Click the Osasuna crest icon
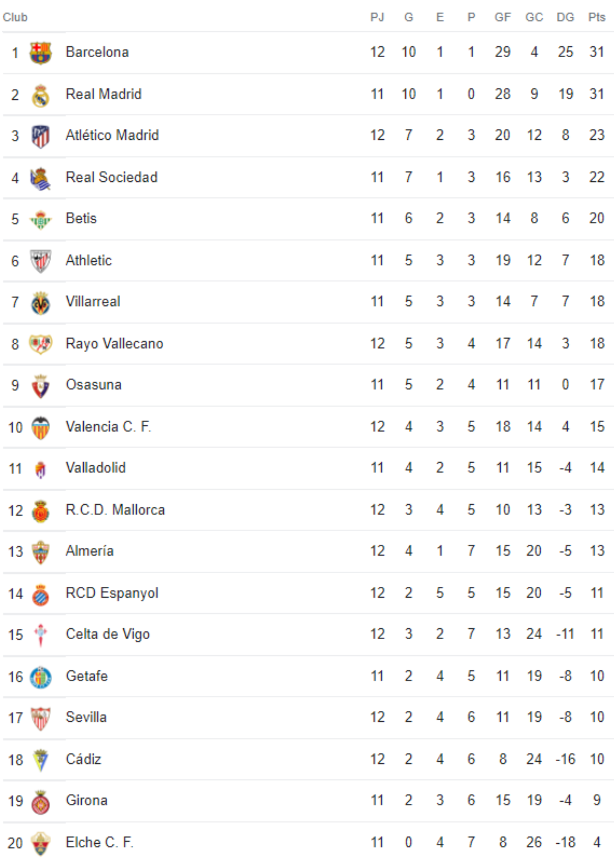The image size is (614, 868). click(x=40, y=386)
